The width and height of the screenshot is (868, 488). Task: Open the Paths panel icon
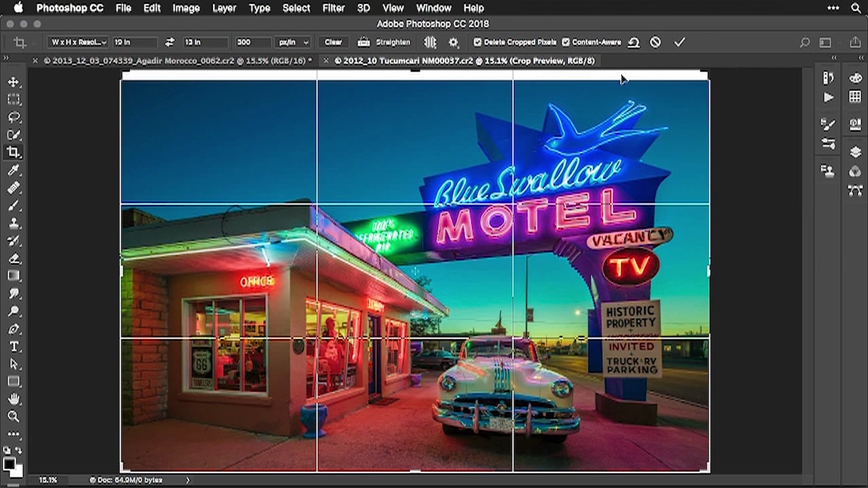855,191
